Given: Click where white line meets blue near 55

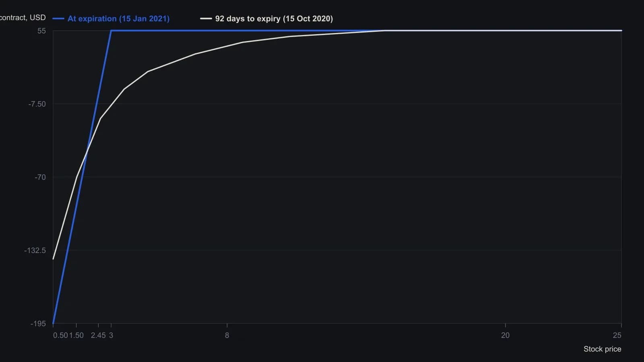Looking at the screenshot, I should 384,31.
